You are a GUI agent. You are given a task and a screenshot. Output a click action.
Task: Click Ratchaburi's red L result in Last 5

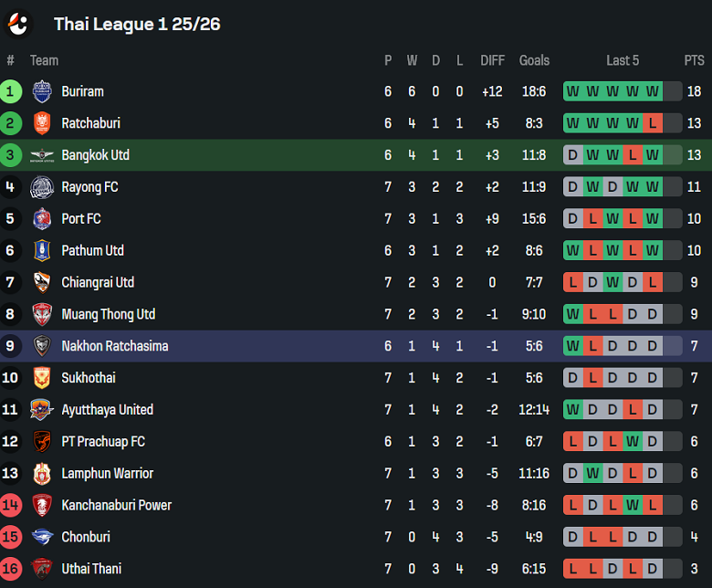[x=652, y=123]
